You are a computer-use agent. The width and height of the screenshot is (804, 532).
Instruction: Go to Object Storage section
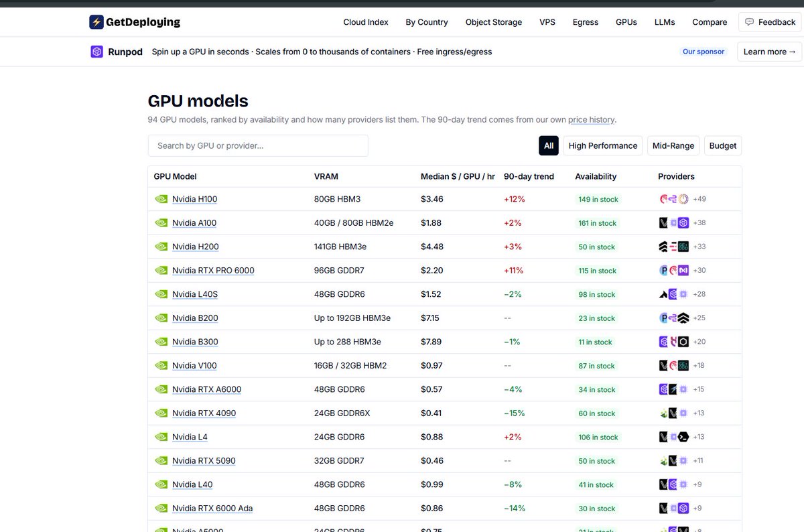(494, 22)
